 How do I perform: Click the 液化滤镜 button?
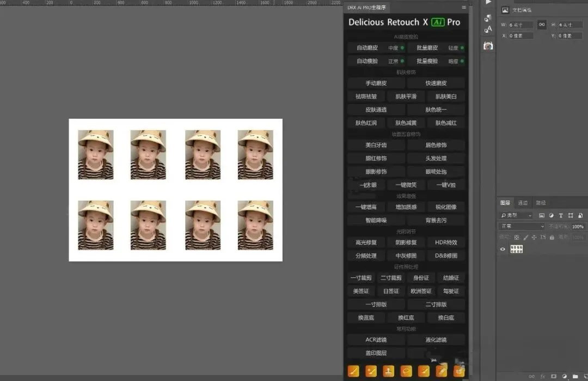point(436,340)
